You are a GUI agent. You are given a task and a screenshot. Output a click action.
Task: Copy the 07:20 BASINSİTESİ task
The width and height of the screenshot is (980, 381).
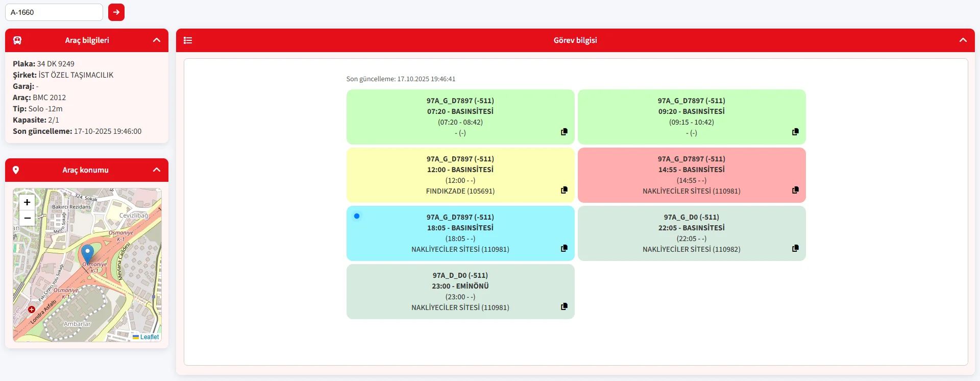point(564,132)
